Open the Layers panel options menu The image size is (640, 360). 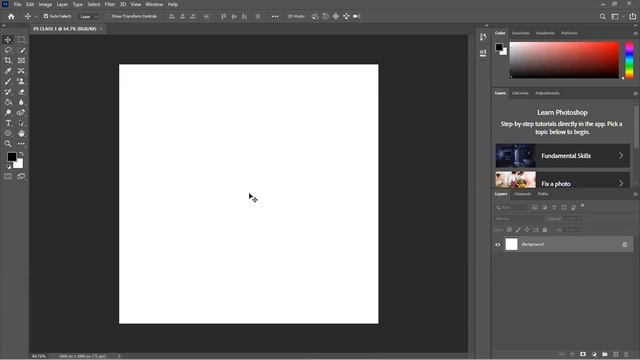(x=635, y=194)
